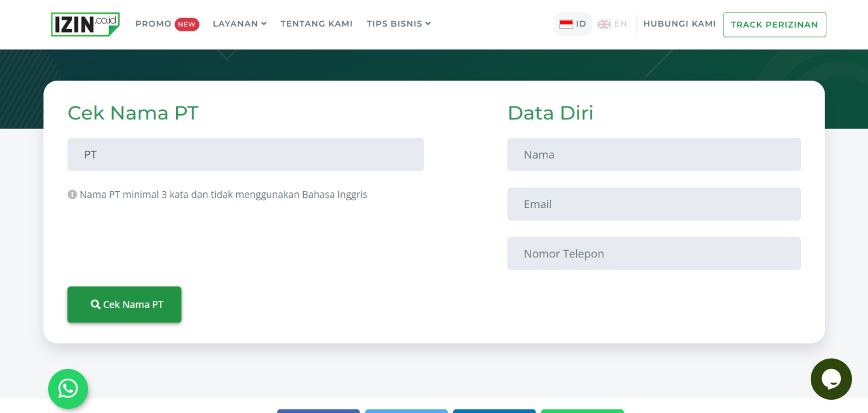Open the live chat bubble widget

pyautogui.click(x=831, y=379)
